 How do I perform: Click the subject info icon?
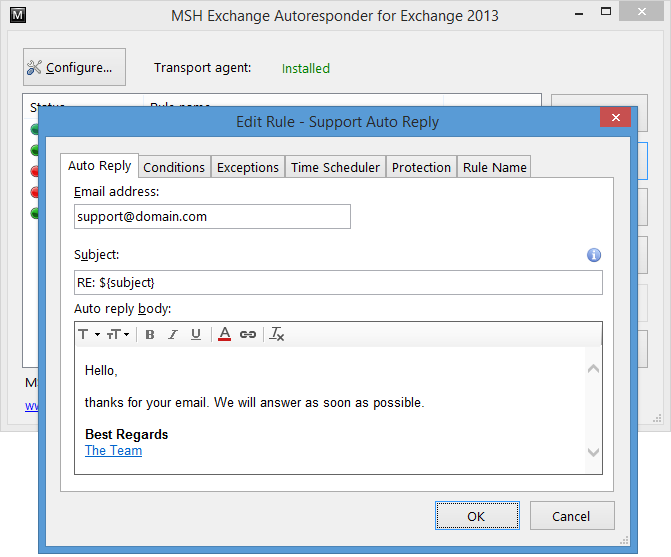[594, 255]
